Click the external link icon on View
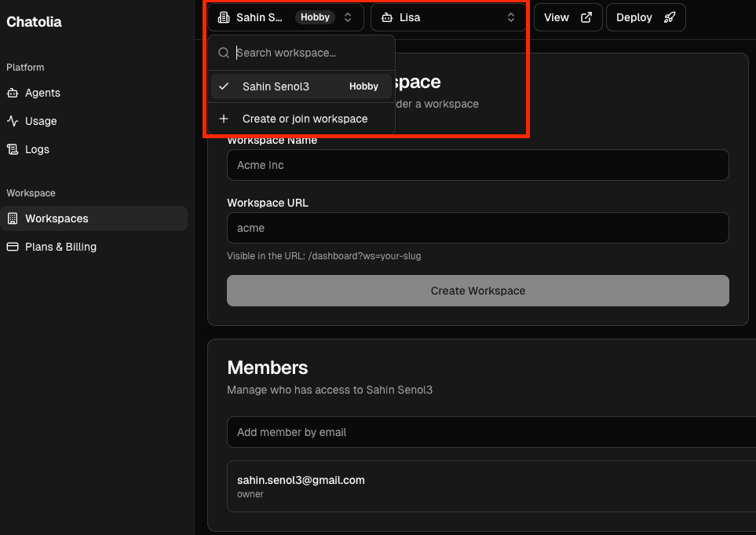The width and height of the screenshot is (756, 535). [586, 17]
